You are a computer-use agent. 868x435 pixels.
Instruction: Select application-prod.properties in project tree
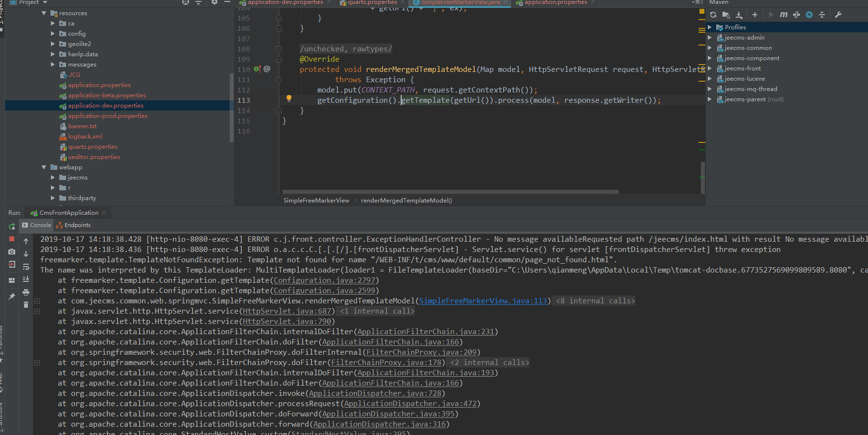point(107,116)
